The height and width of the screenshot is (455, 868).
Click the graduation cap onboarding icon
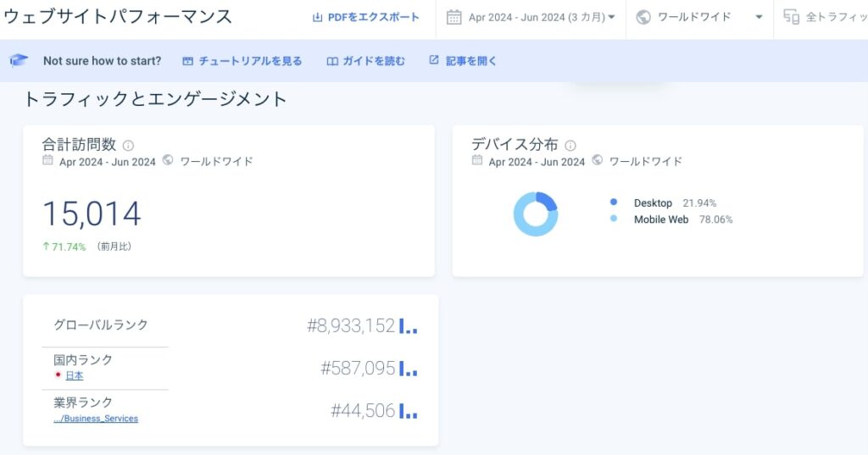pyautogui.click(x=19, y=61)
